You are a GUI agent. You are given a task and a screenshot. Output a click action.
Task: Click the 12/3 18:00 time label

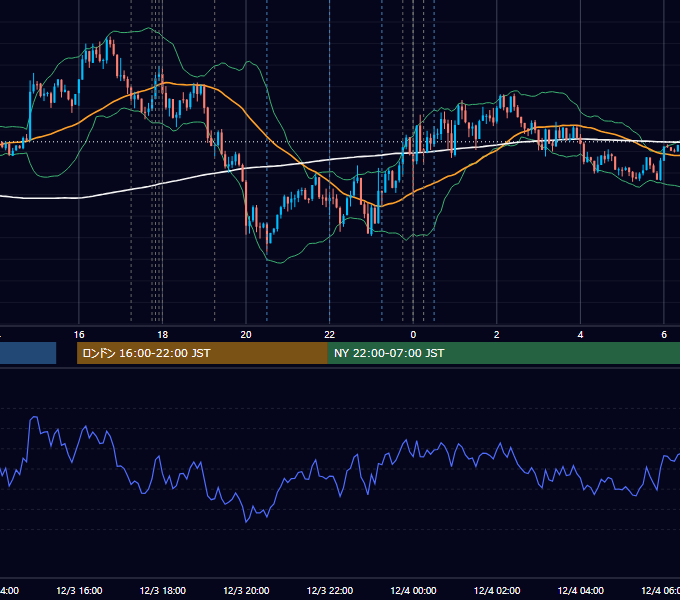[x=163, y=590]
